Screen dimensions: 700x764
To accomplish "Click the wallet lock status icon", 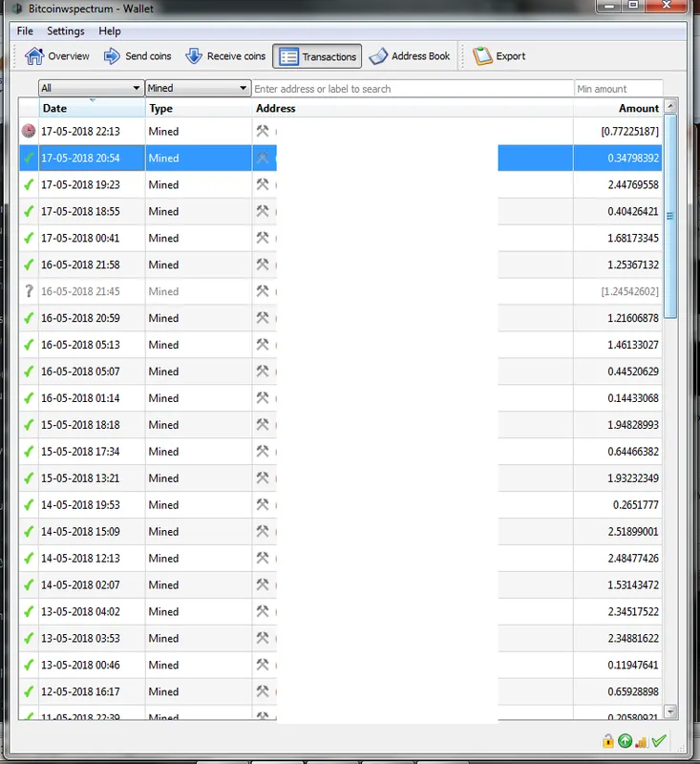I will [x=607, y=741].
